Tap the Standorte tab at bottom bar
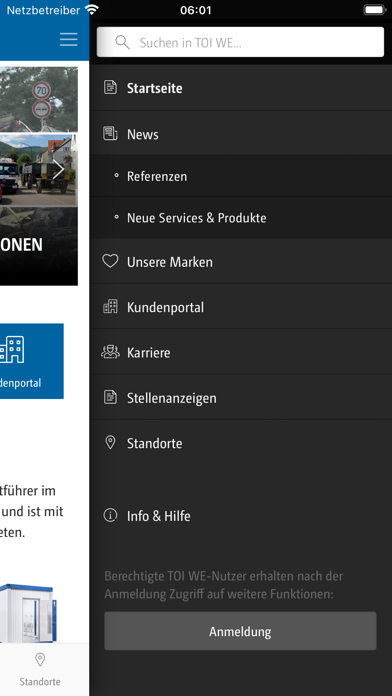 click(x=40, y=669)
